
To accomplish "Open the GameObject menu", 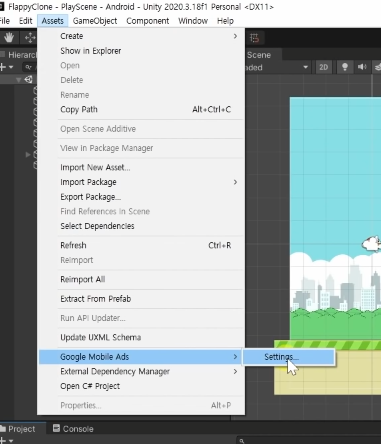I will pyautogui.click(x=95, y=21).
